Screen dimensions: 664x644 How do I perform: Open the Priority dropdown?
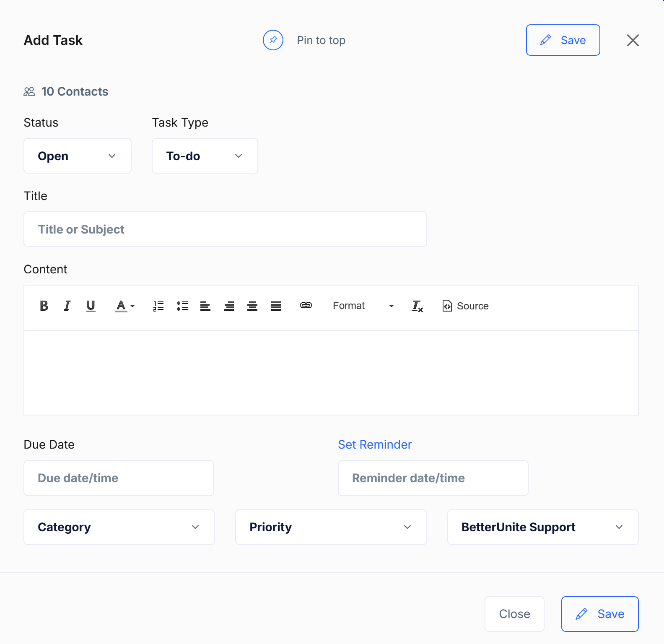pyautogui.click(x=331, y=527)
